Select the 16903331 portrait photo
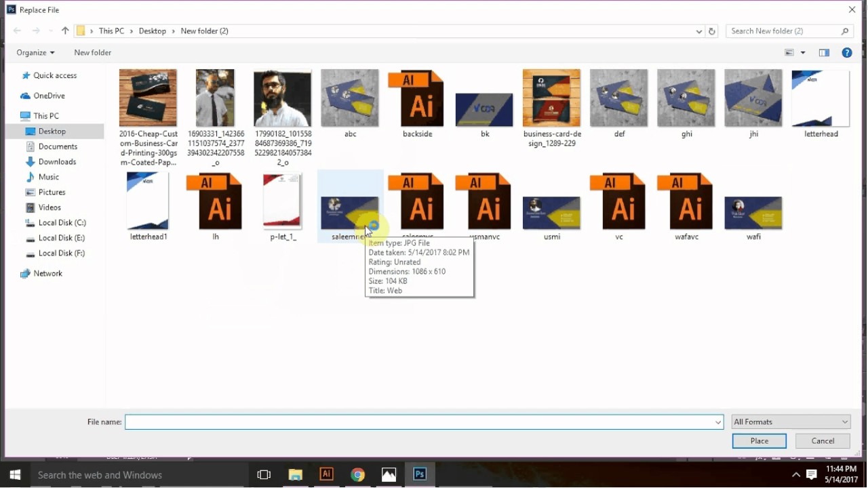Screen dimensions: 868x488 tap(216, 118)
